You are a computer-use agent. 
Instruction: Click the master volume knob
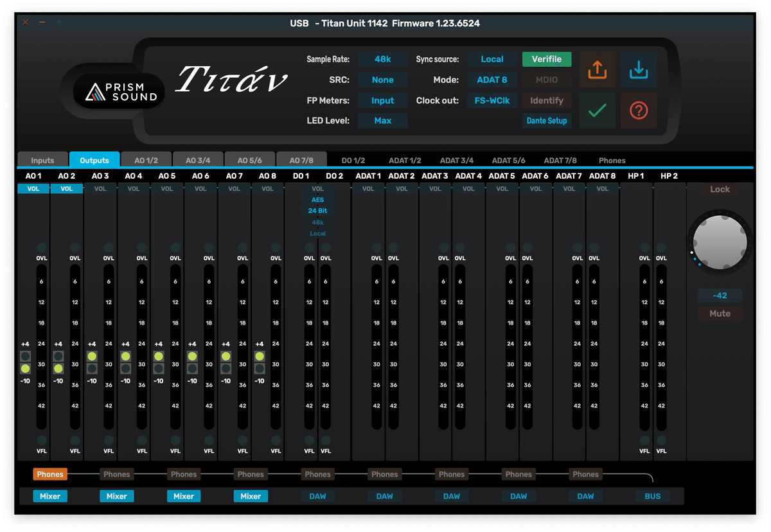pyautogui.click(x=720, y=243)
